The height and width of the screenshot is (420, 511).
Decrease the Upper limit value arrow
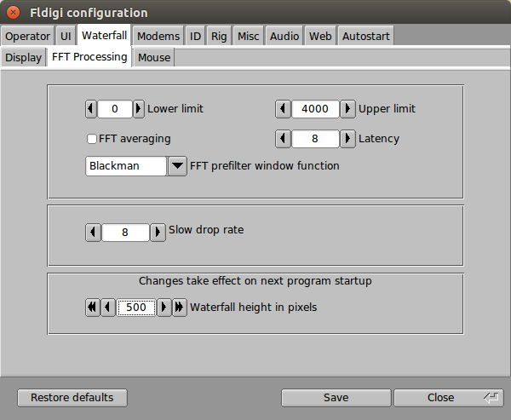click(284, 109)
